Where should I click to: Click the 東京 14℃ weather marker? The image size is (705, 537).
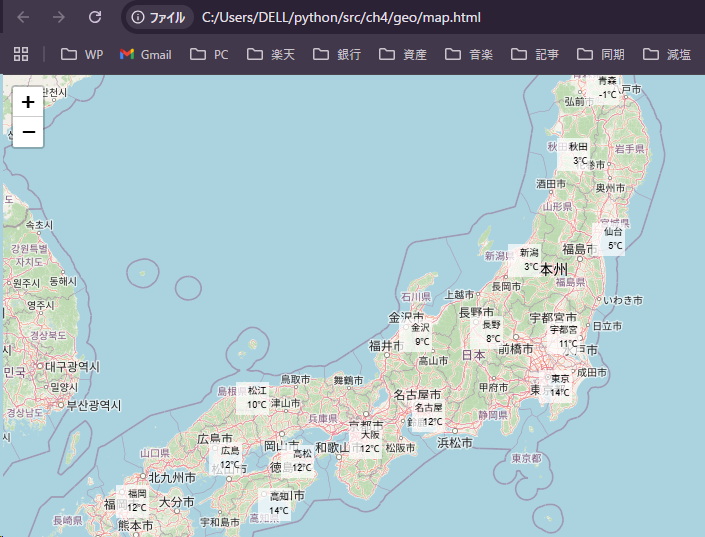(559, 385)
